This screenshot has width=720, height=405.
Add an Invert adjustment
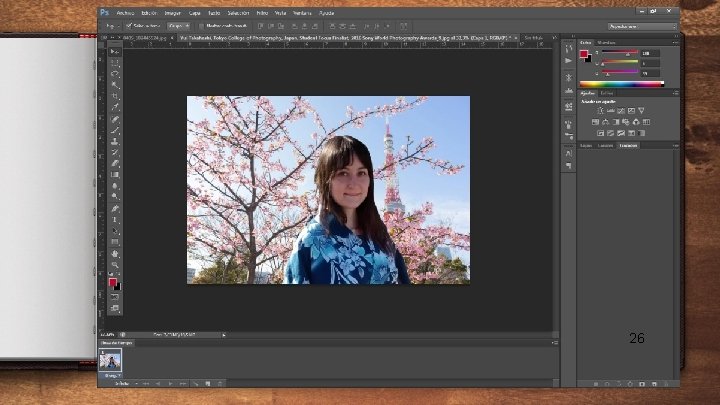coord(600,133)
